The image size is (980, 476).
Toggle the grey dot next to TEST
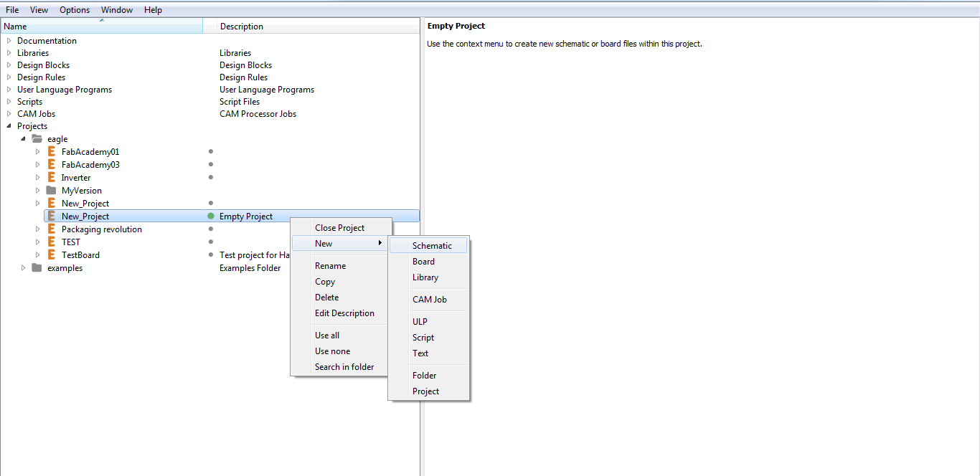point(211,242)
